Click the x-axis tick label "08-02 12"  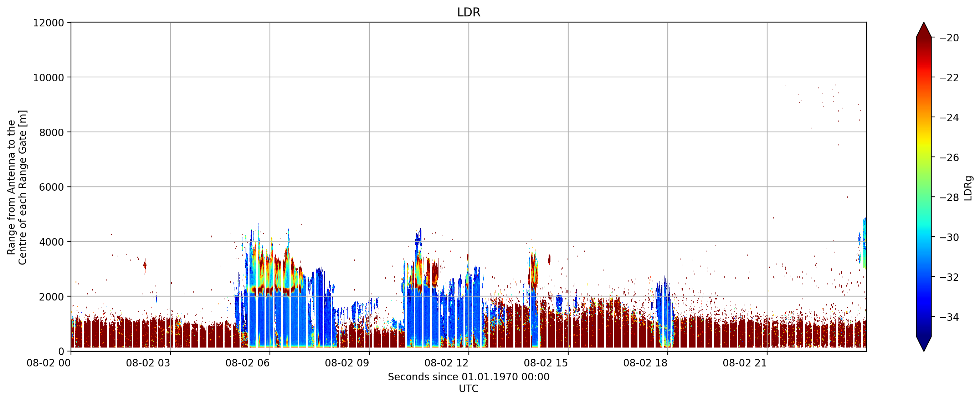tap(446, 363)
